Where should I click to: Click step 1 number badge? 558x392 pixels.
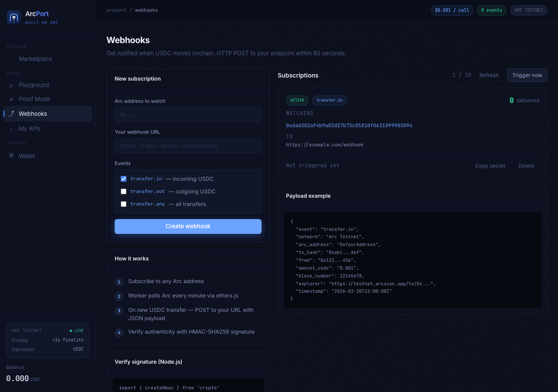coord(119,282)
